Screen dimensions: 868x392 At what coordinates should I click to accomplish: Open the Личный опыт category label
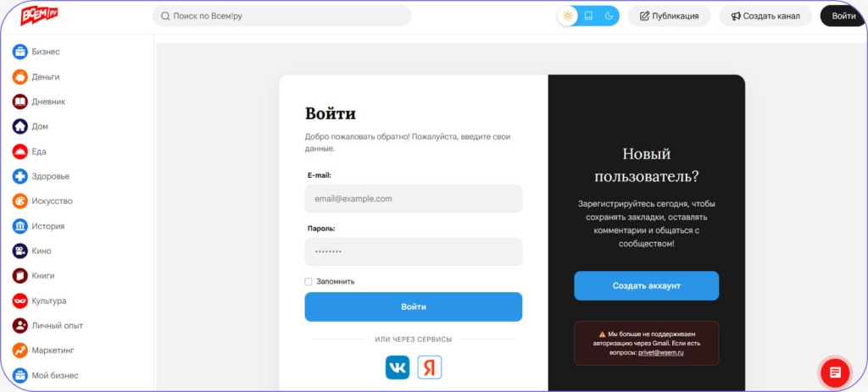coord(57,326)
